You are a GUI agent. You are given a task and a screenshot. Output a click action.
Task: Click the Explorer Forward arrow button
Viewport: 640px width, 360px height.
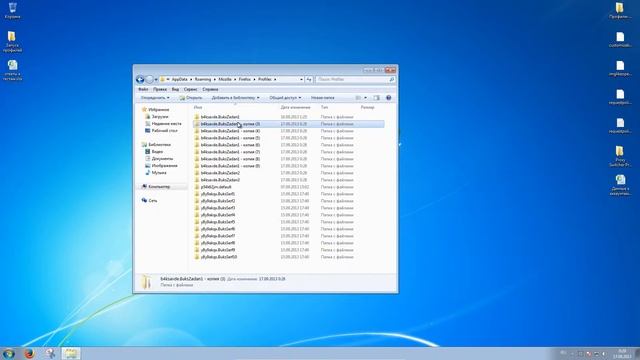(149, 79)
